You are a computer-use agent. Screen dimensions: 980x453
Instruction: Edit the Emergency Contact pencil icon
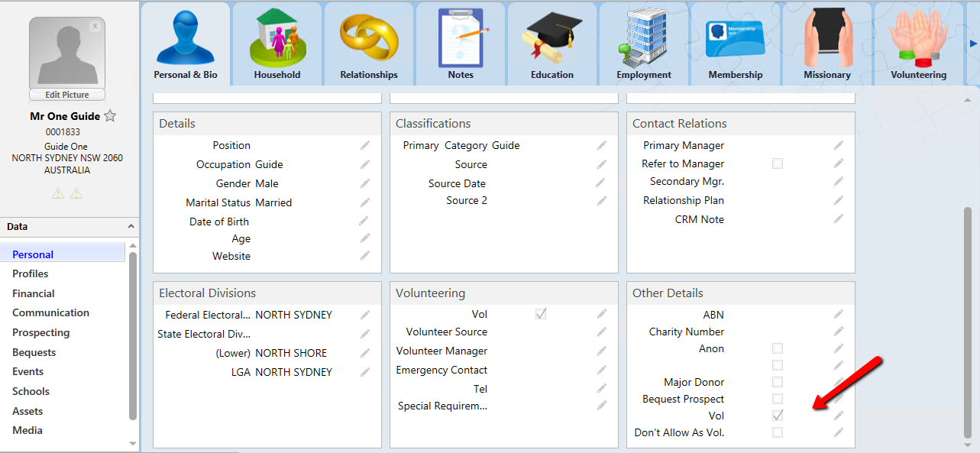click(602, 370)
